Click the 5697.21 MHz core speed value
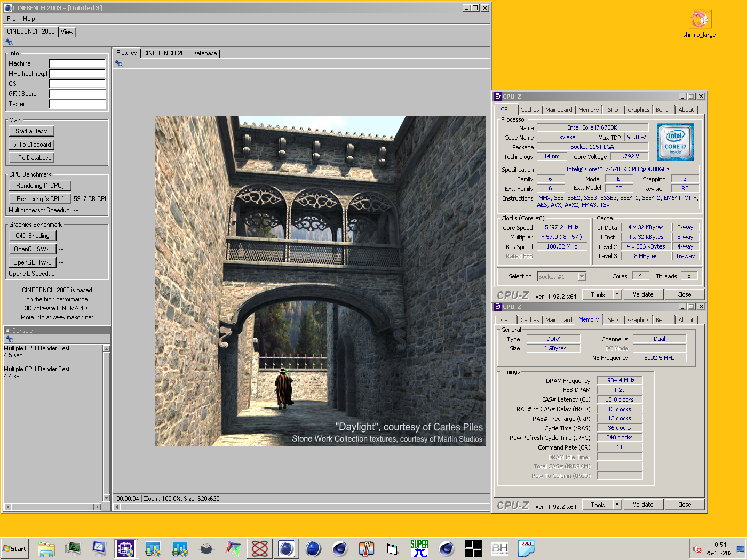The image size is (747, 560). 562,227
